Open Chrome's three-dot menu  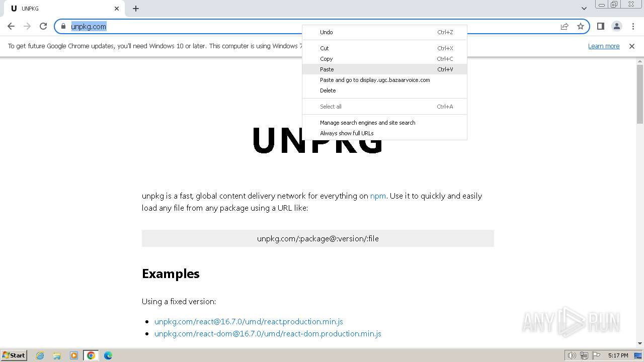(633, 26)
